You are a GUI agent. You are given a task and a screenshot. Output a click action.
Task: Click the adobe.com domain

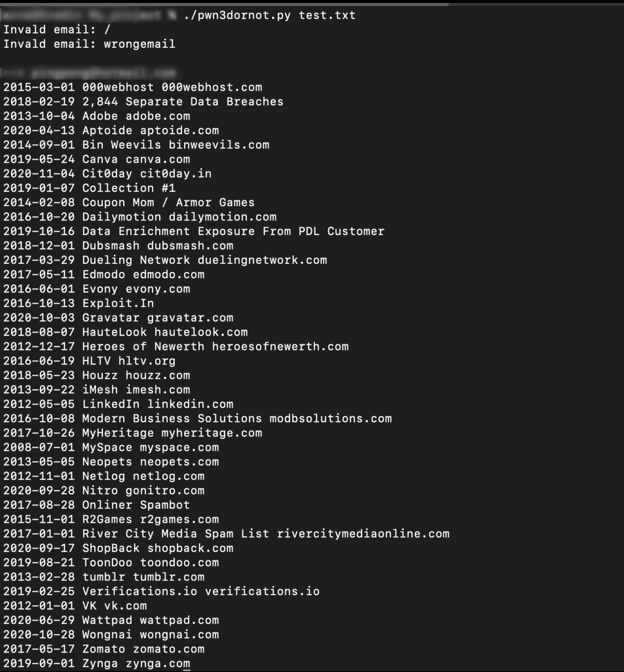coord(157,116)
